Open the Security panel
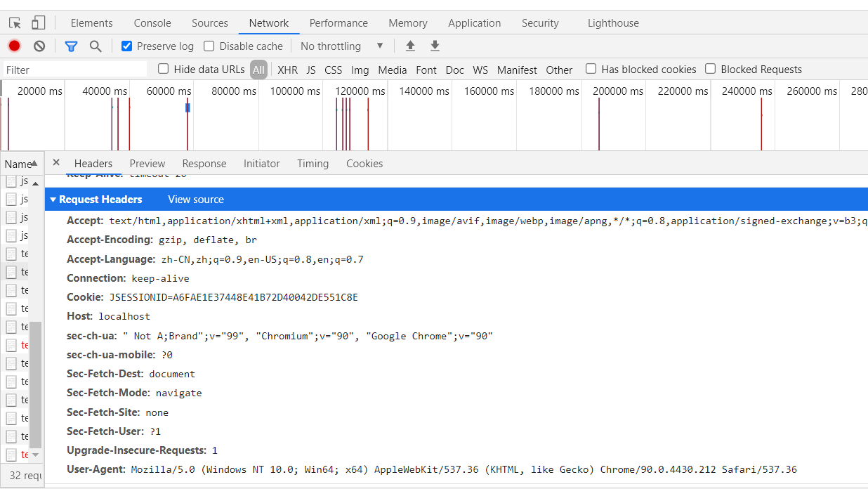The image size is (868, 489). tap(540, 23)
